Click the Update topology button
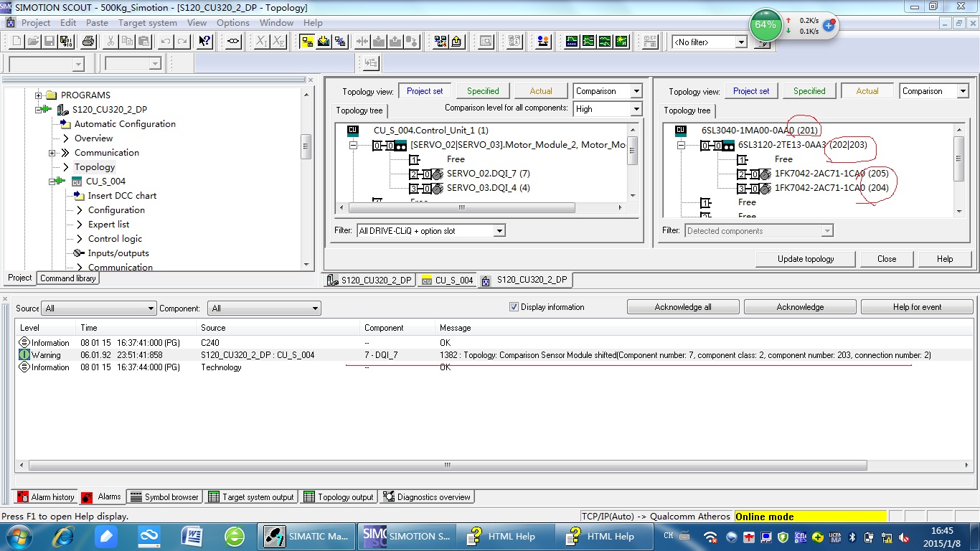Image resolution: width=980 pixels, height=551 pixels. [806, 259]
